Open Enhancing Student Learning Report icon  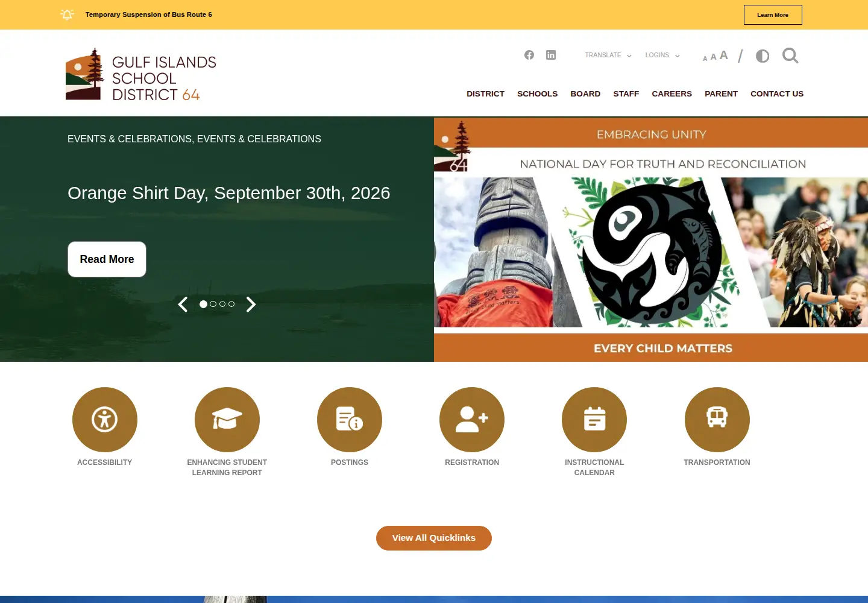227,420
